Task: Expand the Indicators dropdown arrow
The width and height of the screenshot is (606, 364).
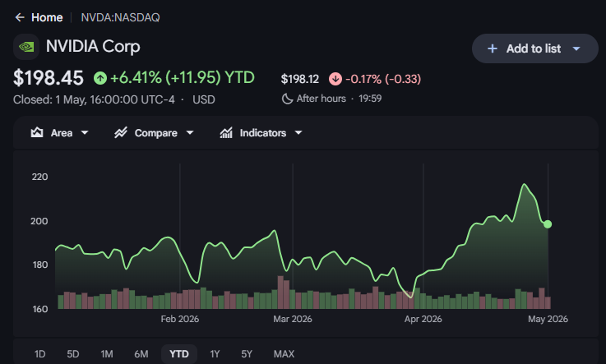Action: click(298, 133)
